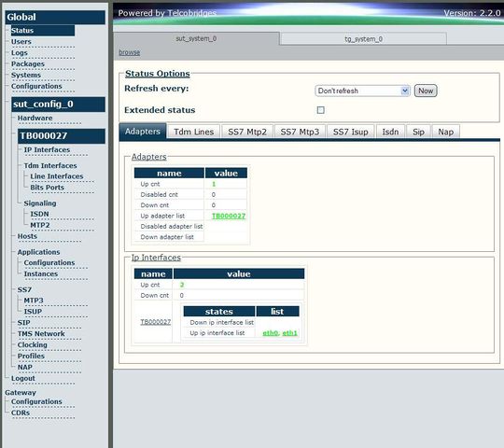
Task: Select the TMS Network menu item
Action: tap(41, 333)
